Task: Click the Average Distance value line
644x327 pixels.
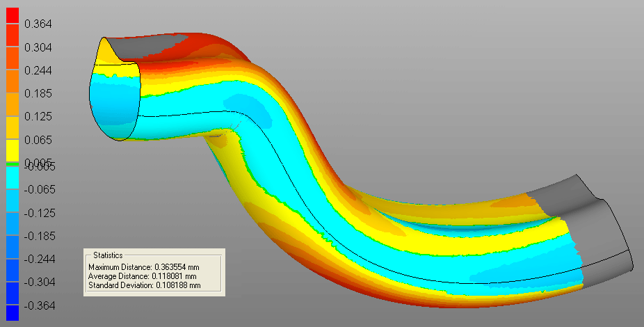Action: click(x=143, y=276)
